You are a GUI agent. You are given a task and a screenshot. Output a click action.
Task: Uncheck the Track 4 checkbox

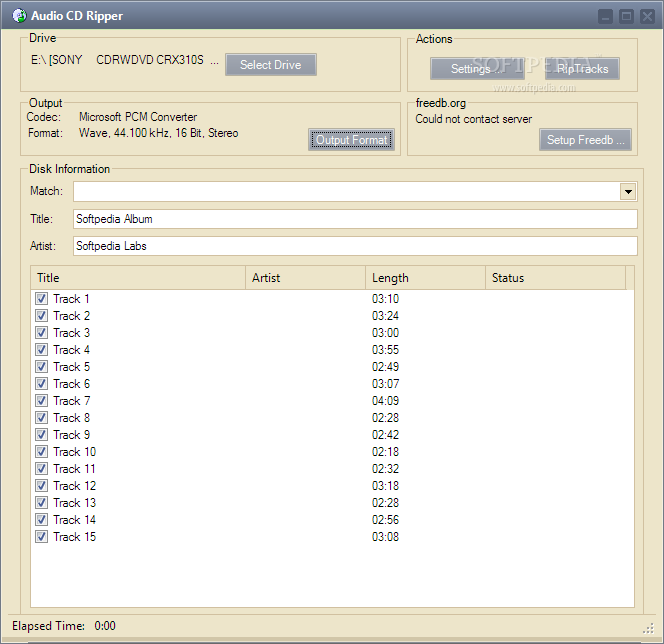[42, 350]
